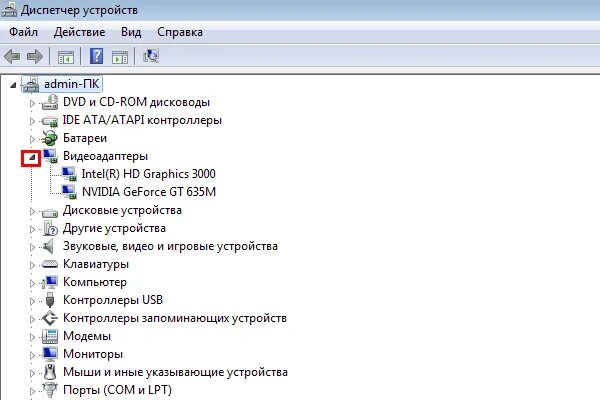Click the show/hide console tree toolbar icon

coord(65,57)
